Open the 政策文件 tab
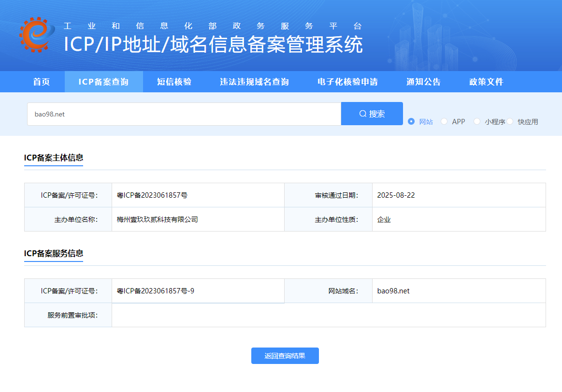Image resolution: width=562 pixels, height=392 pixels. 486,82
